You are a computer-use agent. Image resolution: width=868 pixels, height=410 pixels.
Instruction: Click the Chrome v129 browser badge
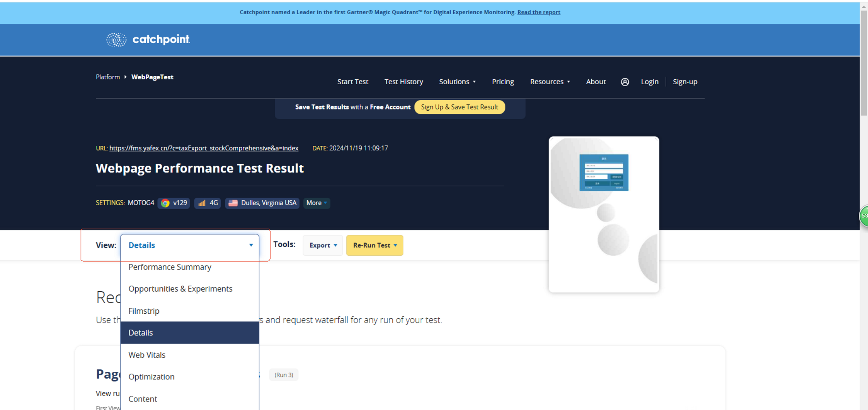[x=174, y=203]
